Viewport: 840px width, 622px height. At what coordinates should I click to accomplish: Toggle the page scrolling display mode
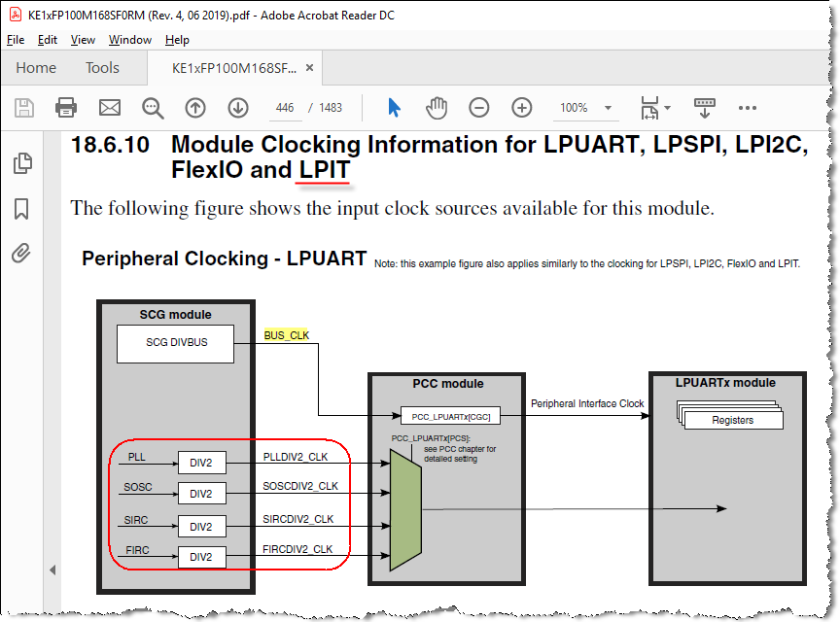703,108
